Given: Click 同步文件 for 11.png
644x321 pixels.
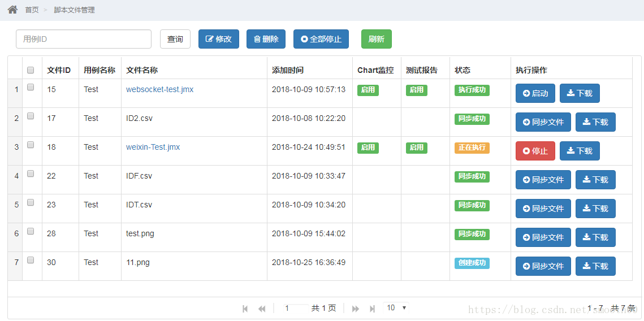Looking at the screenshot, I should 543,266.
